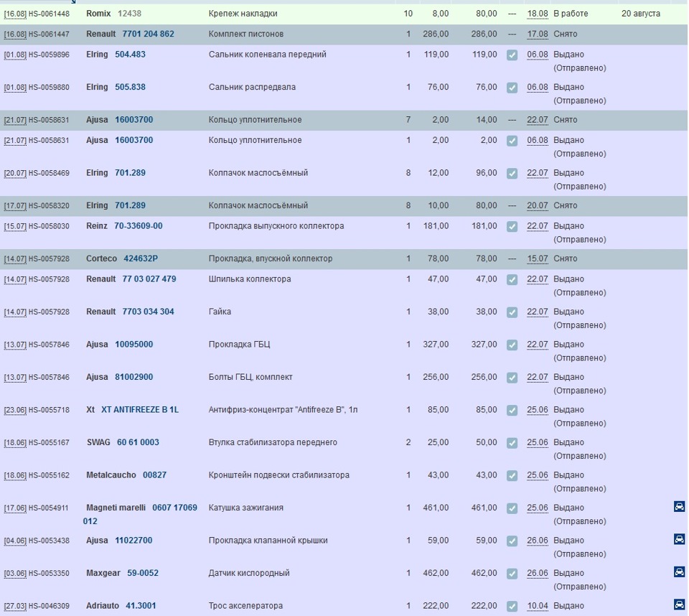The width and height of the screenshot is (689, 616).
Task: Open XT ANTIFREEZE B 1L link
Action: tap(140, 409)
